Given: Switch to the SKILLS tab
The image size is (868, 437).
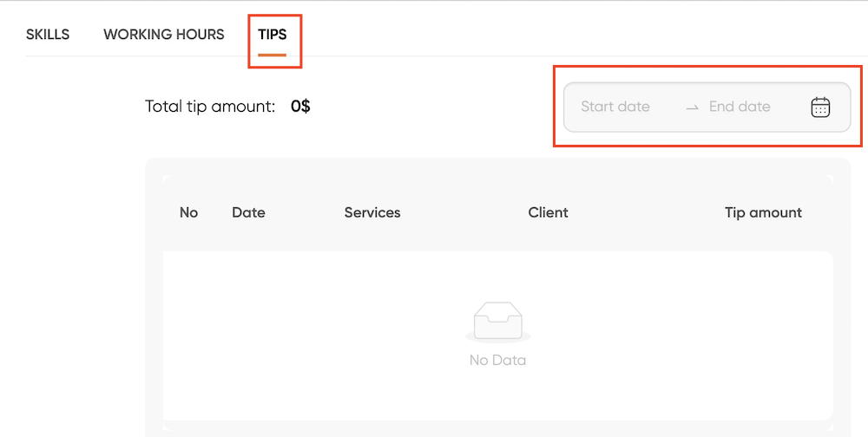Looking at the screenshot, I should (x=48, y=35).
